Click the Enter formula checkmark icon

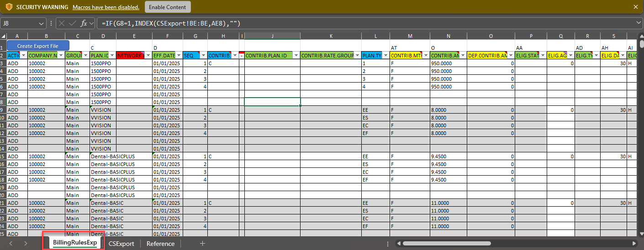coord(72,23)
